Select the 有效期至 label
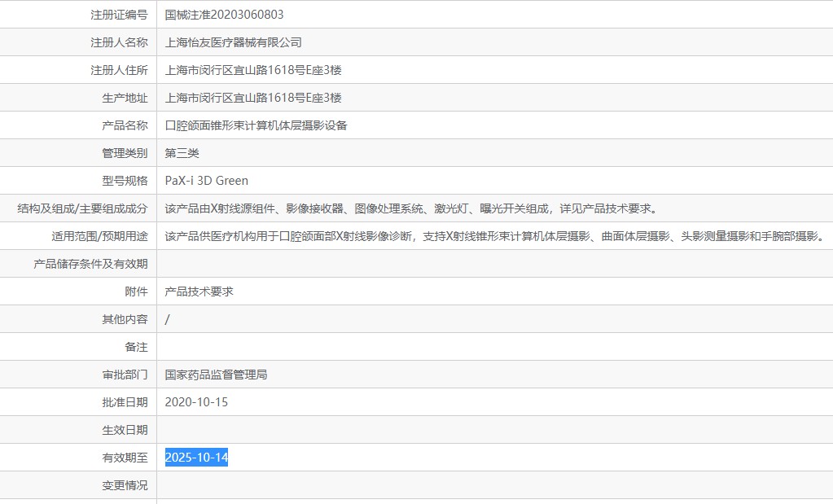The height and width of the screenshot is (504, 833). (125, 458)
